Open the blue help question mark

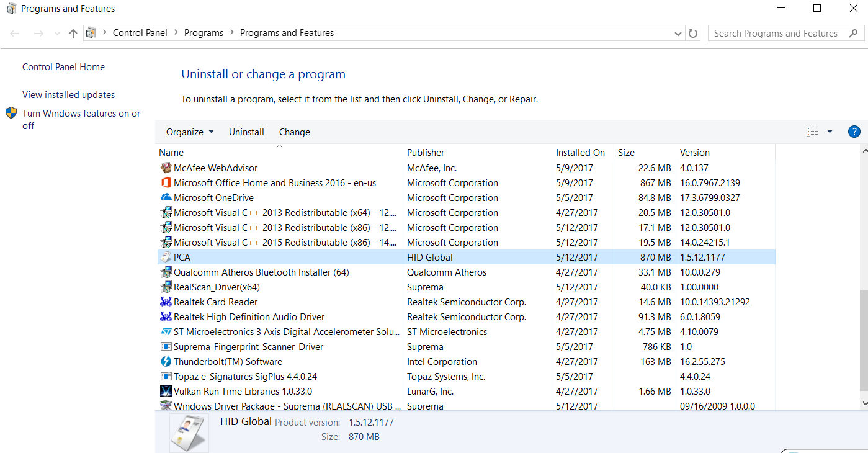click(854, 132)
